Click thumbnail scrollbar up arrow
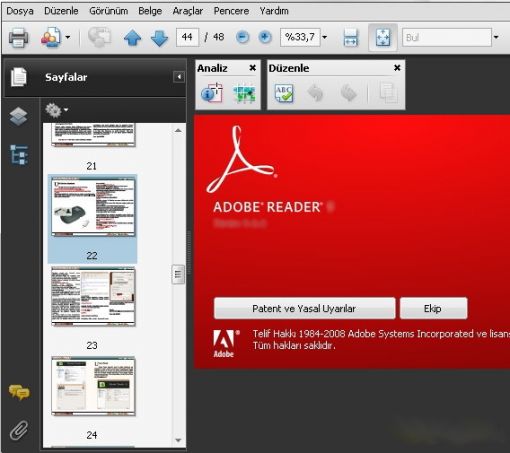510x453 pixels. [178, 130]
